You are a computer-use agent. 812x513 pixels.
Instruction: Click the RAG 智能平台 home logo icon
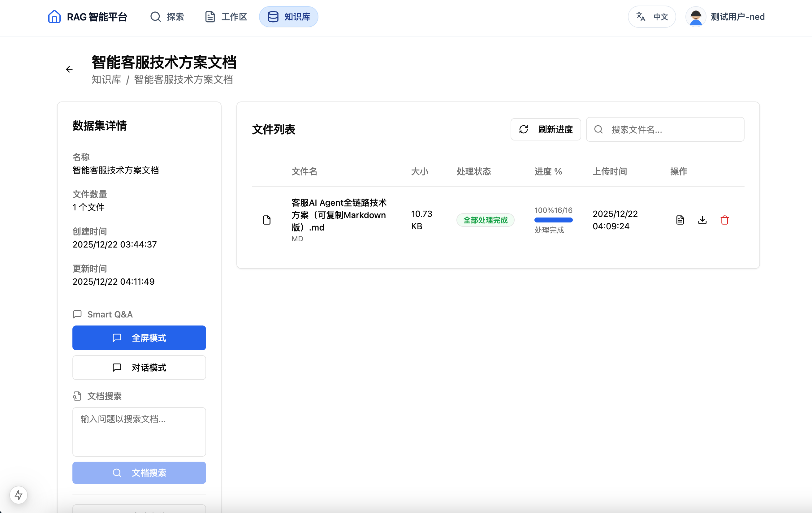click(54, 16)
